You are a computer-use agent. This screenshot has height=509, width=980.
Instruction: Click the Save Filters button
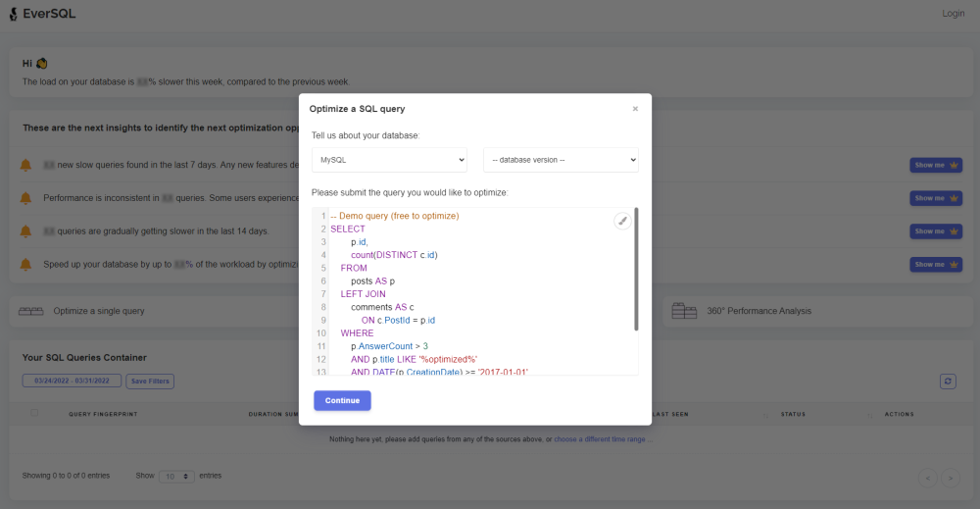coord(150,382)
